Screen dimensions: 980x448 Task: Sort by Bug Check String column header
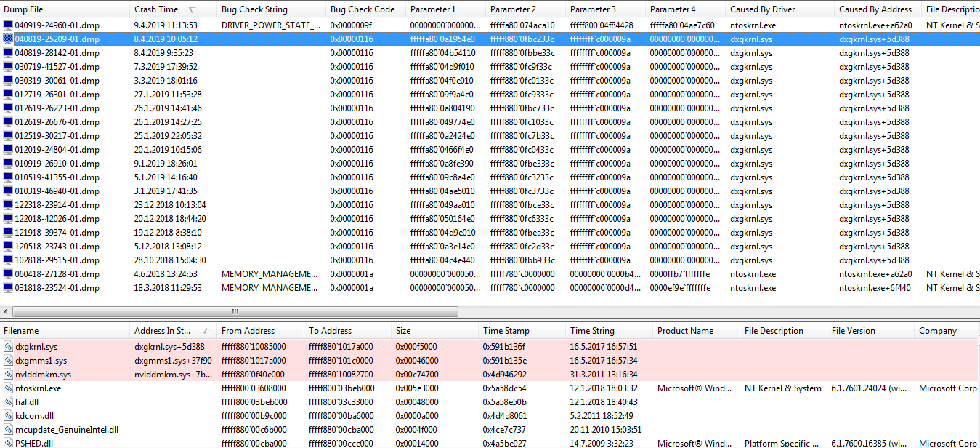[272, 9]
